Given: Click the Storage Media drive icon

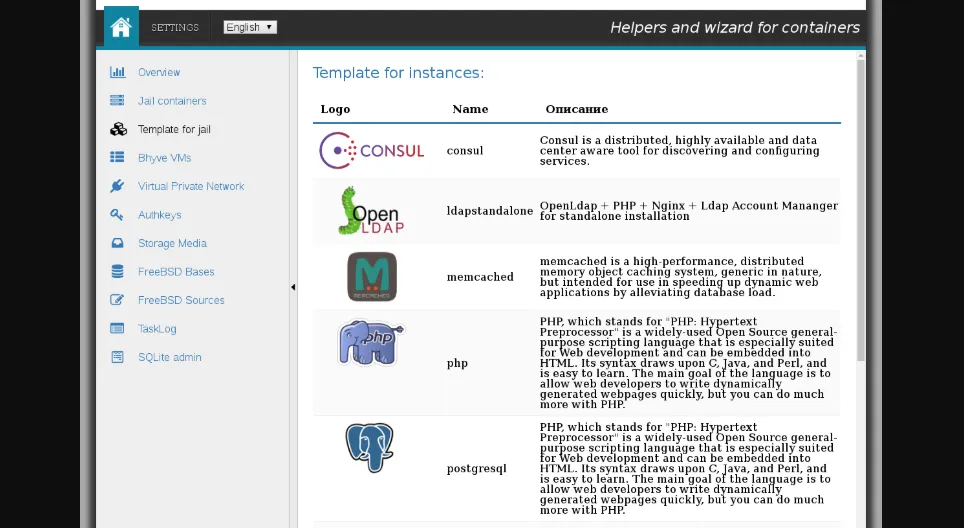Looking at the screenshot, I should [117, 243].
